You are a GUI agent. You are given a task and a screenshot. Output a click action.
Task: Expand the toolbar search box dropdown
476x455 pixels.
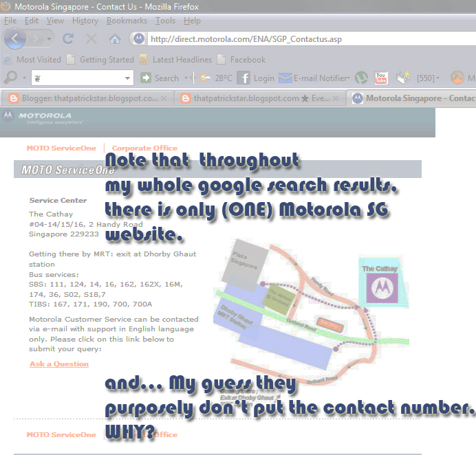(x=127, y=78)
